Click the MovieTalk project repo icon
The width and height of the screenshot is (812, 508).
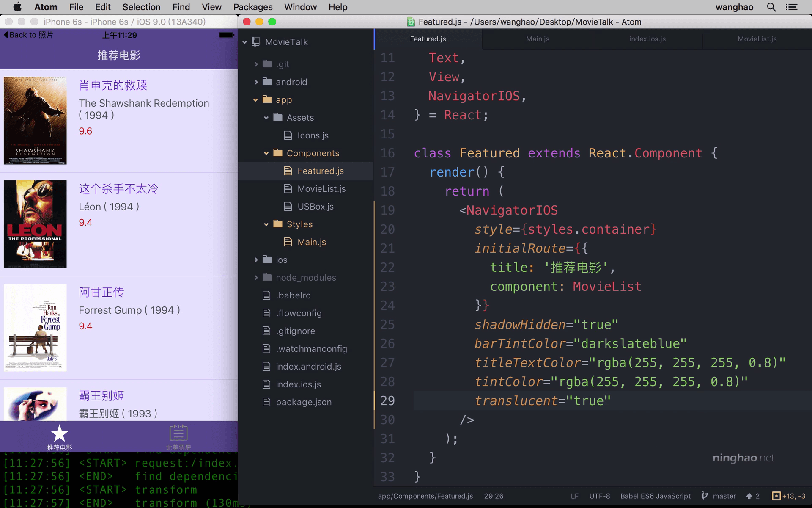click(256, 41)
